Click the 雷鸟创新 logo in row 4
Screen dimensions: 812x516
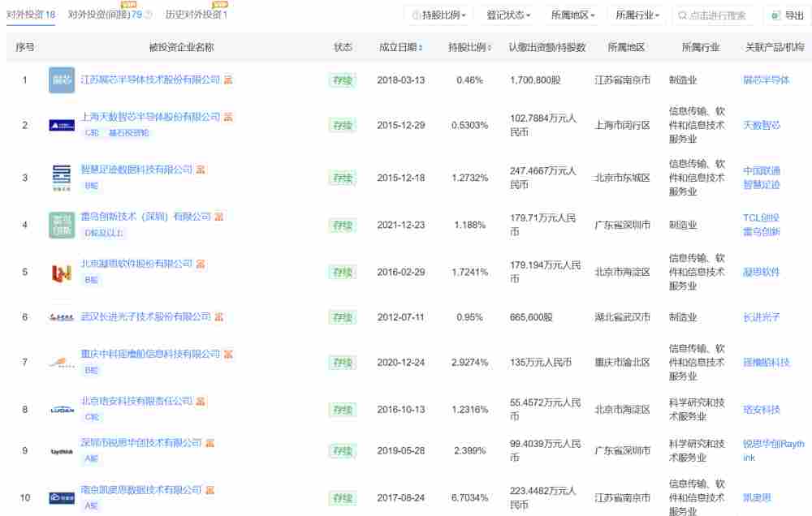tap(61, 224)
